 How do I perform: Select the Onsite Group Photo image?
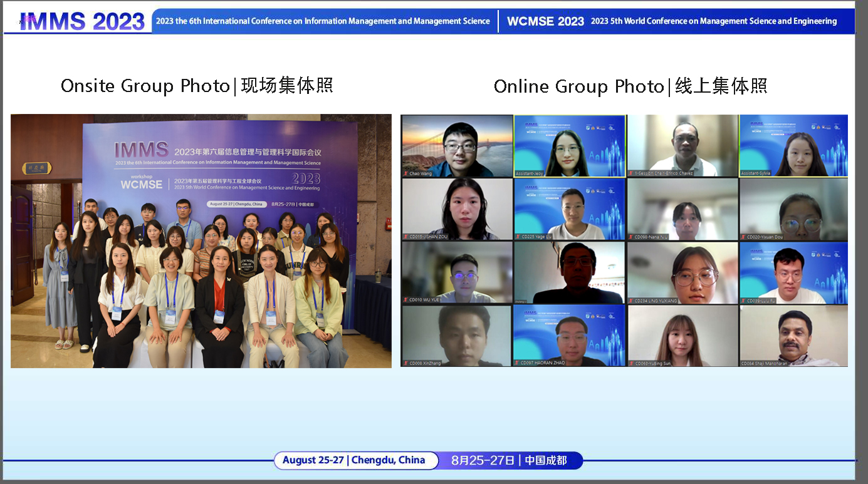(201, 240)
